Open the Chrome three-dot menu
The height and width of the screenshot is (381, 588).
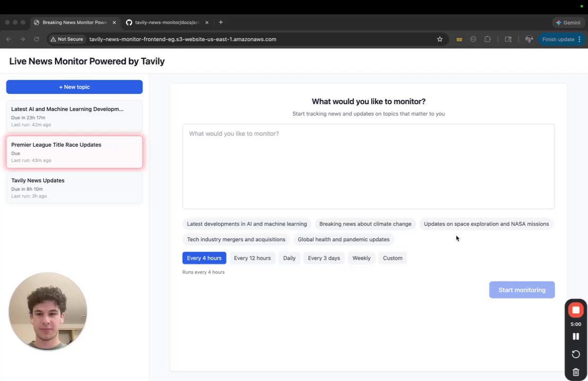[580, 39]
